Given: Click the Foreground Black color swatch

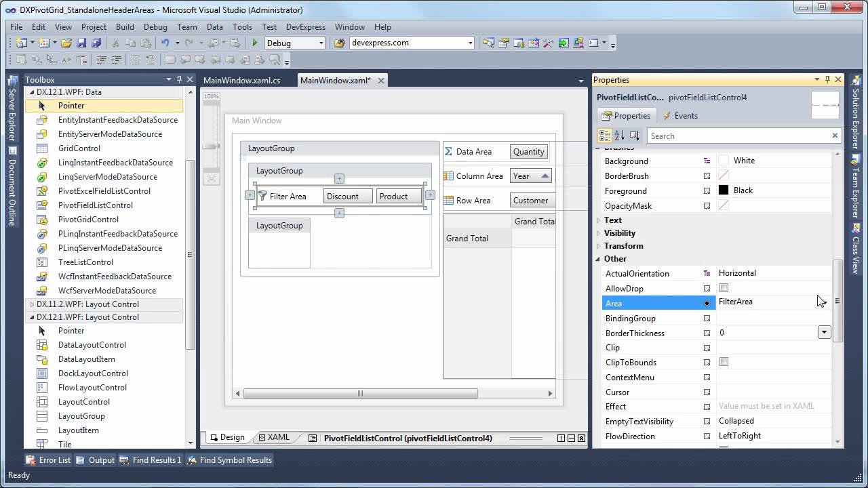Looking at the screenshot, I should (724, 190).
